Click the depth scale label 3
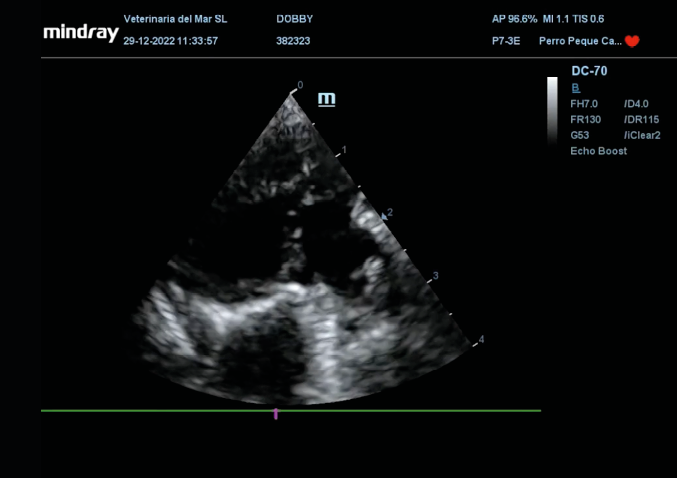 coord(436,275)
